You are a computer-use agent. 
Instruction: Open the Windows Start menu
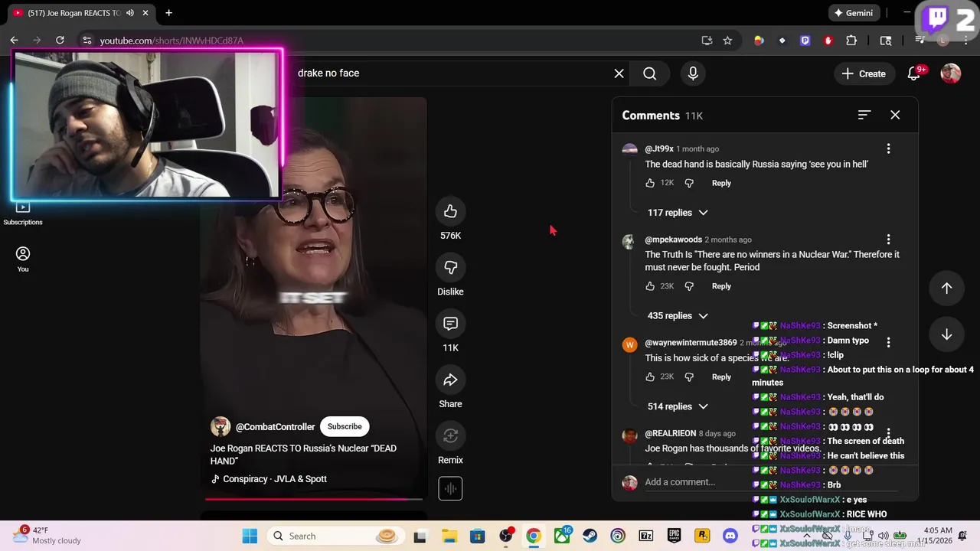click(250, 536)
